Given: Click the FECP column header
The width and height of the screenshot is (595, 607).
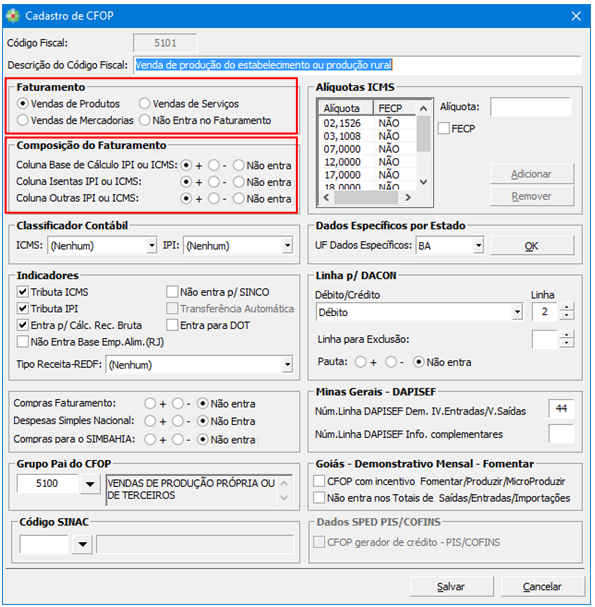Looking at the screenshot, I should [x=394, y=108].
